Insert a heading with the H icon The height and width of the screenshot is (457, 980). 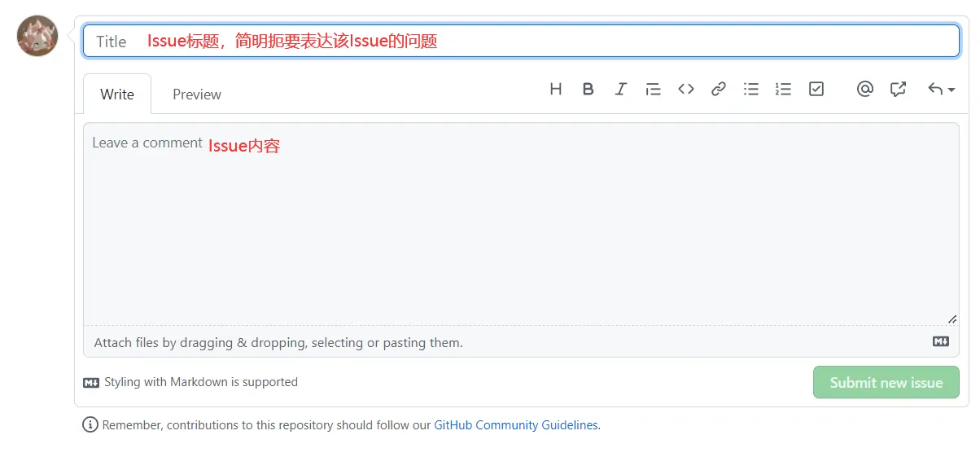pos(556,90)
